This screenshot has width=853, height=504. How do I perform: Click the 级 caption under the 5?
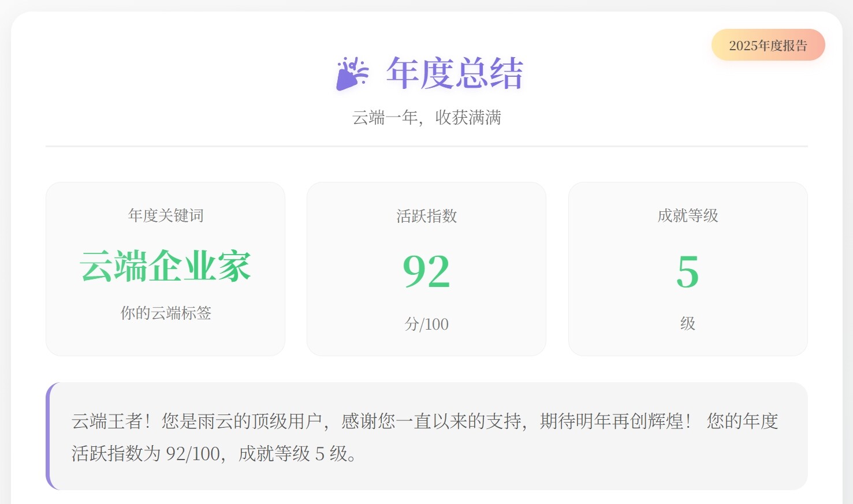(687, 323)
